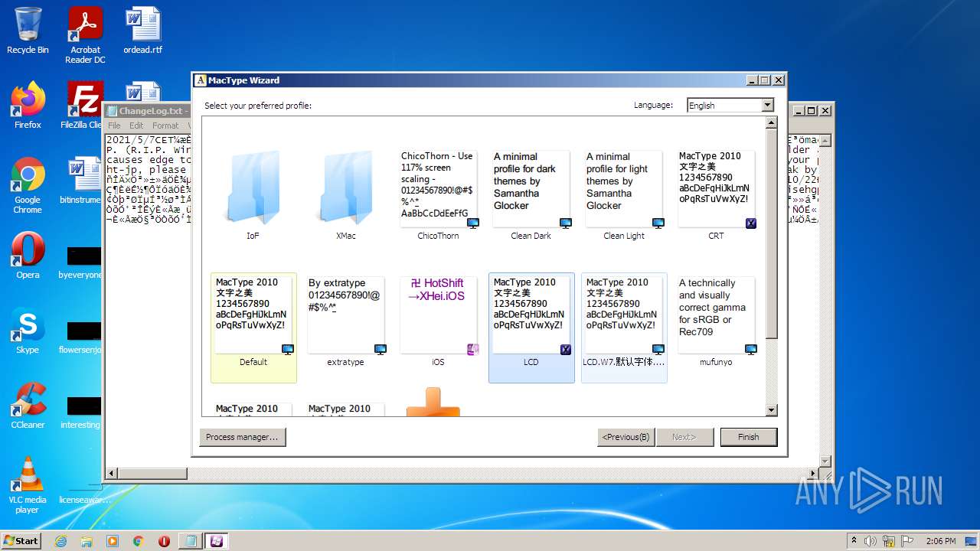Select the Recycle Bin desktop icon
Screen dimensions: 980x551
point(28,31)
